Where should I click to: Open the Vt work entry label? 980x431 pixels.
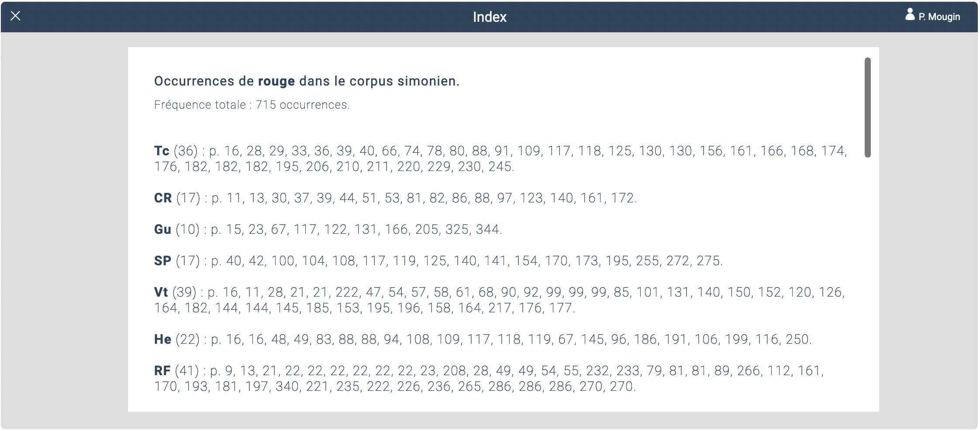point(161,292)
